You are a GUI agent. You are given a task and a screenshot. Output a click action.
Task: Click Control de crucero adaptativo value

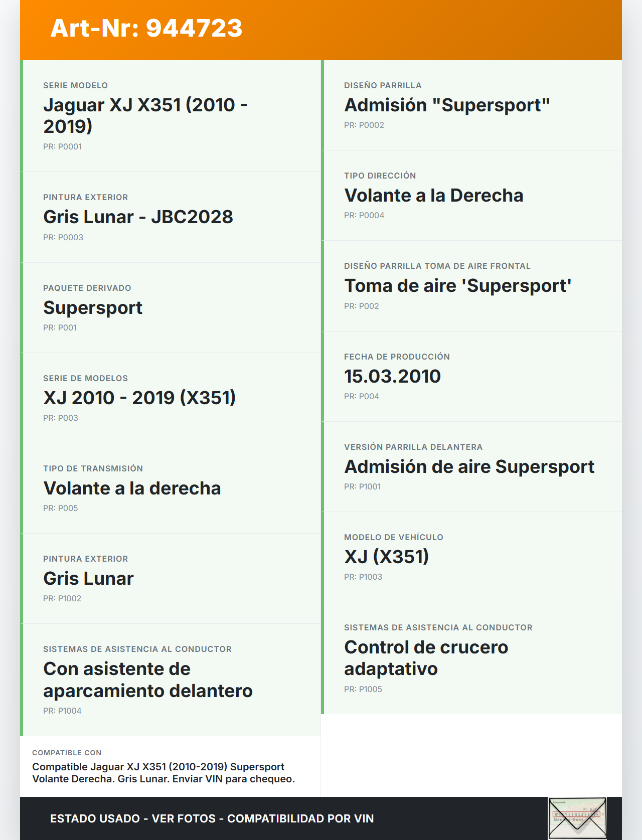tap(426, 658)
